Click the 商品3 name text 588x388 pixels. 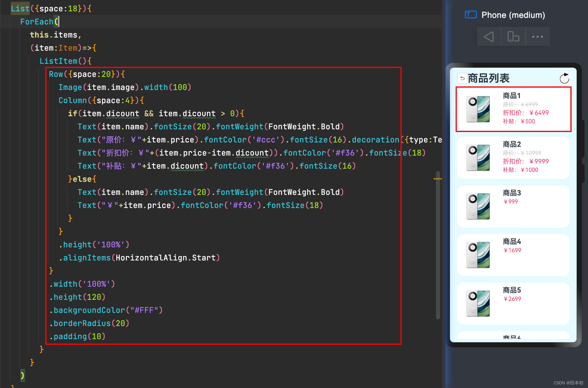[x=512, y=193]
